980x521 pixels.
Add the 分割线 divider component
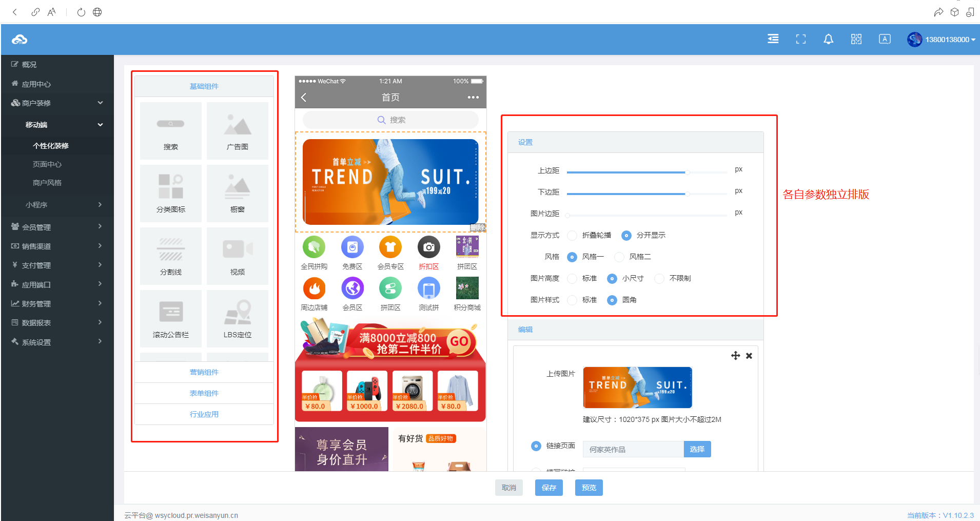pos(171,256)
